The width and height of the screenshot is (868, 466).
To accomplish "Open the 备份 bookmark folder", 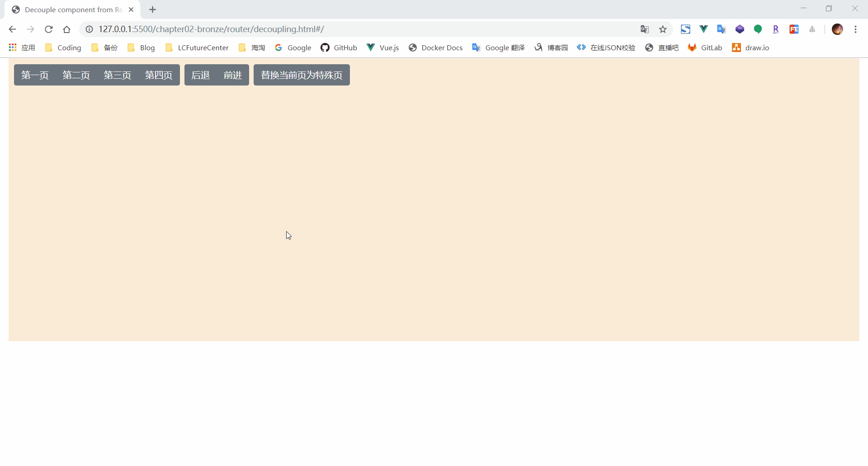I will (104, 48).
